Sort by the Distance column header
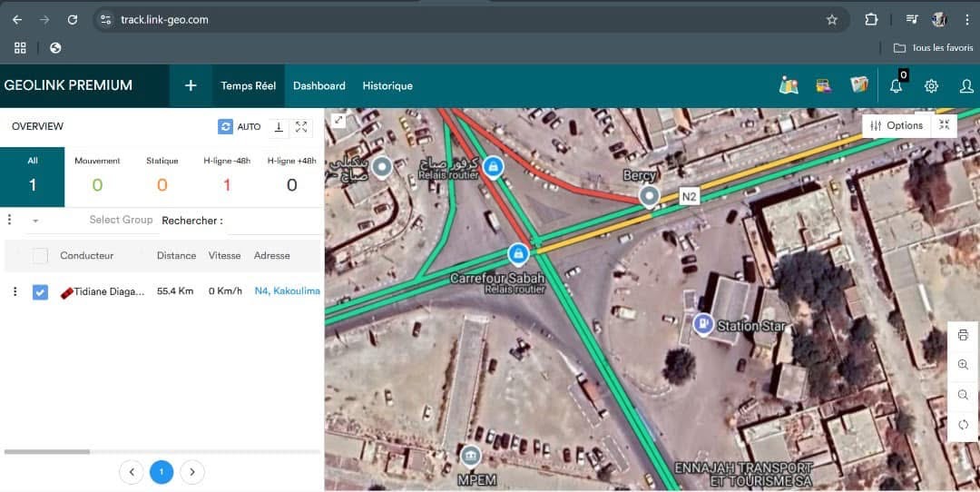Viewport: 980px width, 492px height. 176,256
